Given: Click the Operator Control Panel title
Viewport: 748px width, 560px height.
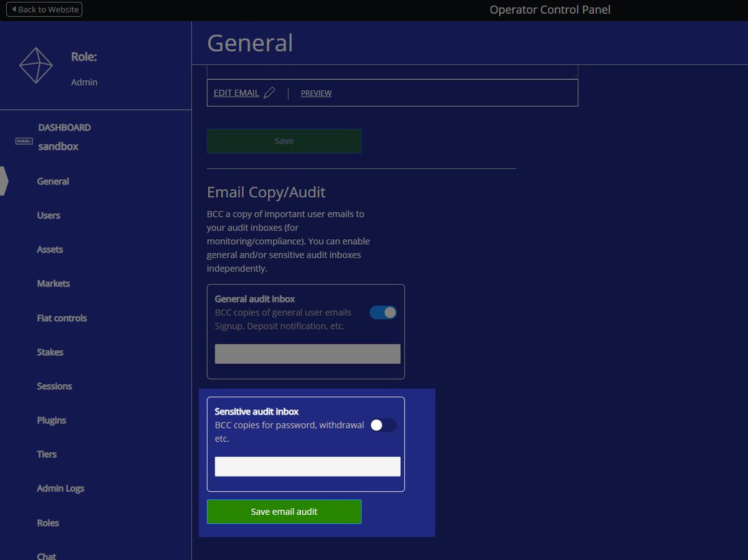Looking at the screenshot, I should [x=550, y=9].
